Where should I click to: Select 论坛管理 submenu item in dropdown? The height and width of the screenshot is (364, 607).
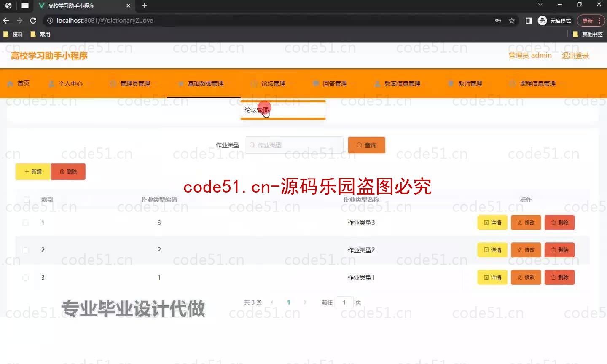(283, 110)
